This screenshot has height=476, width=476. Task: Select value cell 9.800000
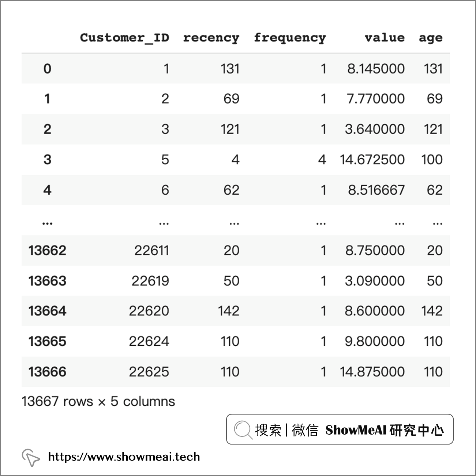pos(375,341)
